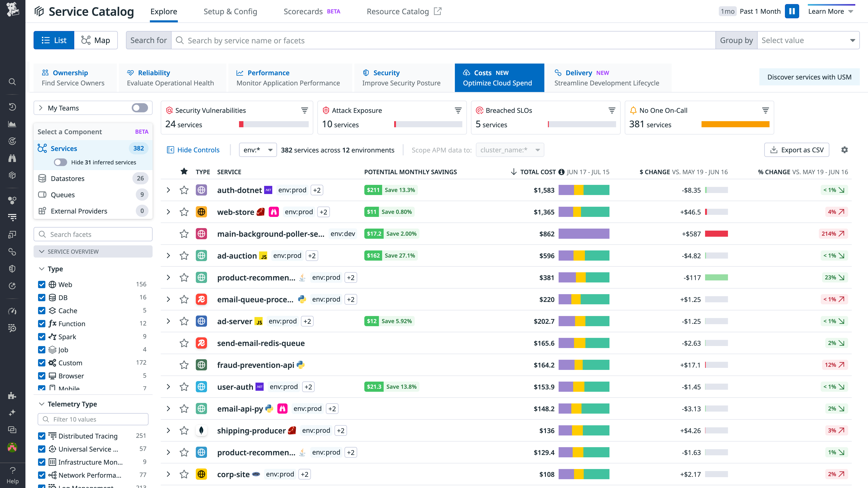This screenshot has height=488, width=868.
Task: Open the cluster_name:* scope dropdown
Action: [509, 150]
